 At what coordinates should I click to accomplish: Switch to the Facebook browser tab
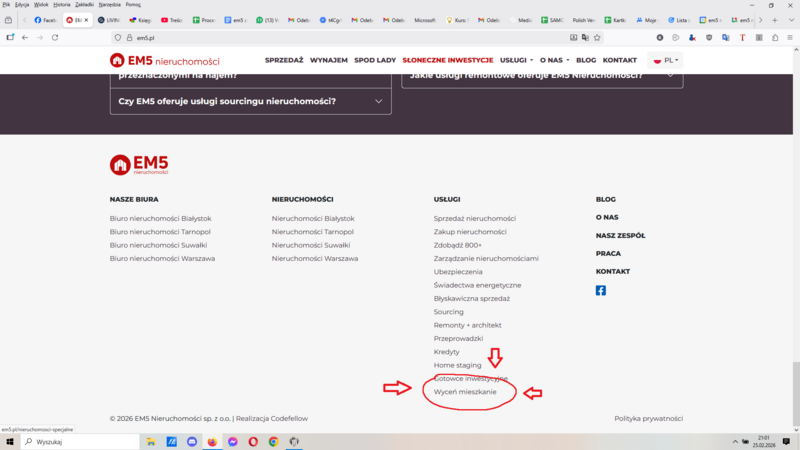pyautogui.click(x=45, y=20)
